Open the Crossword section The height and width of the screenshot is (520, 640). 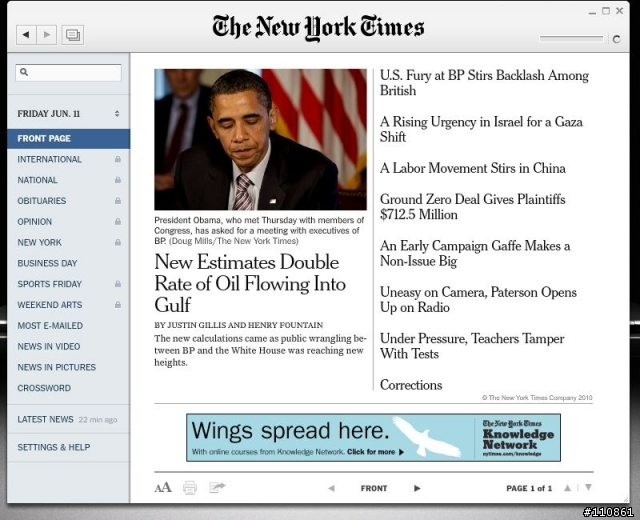point(68,388)
